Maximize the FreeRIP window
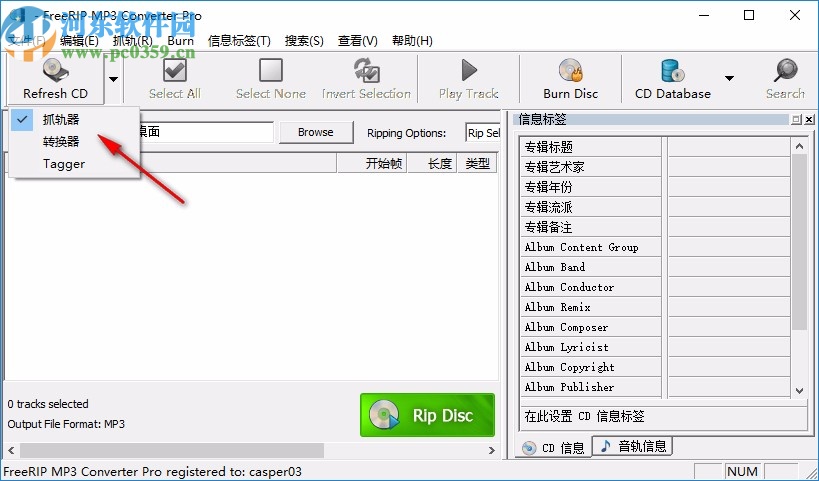Viewport: 819px width, 481px height. [x=749, y=15]
